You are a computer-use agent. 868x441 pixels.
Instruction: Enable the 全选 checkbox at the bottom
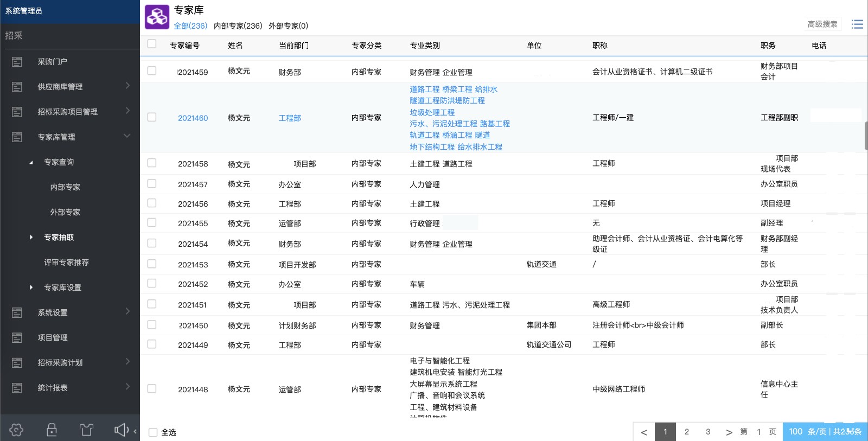click(153, 432)
